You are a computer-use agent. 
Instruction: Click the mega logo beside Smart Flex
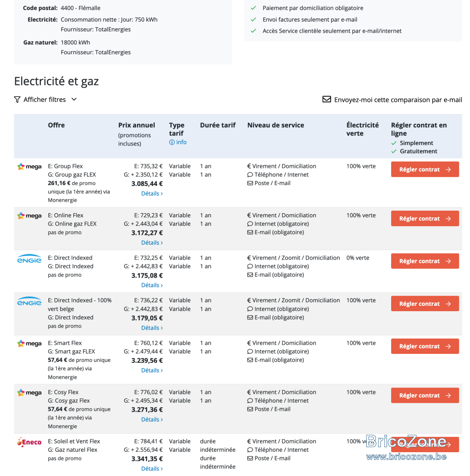30,343
